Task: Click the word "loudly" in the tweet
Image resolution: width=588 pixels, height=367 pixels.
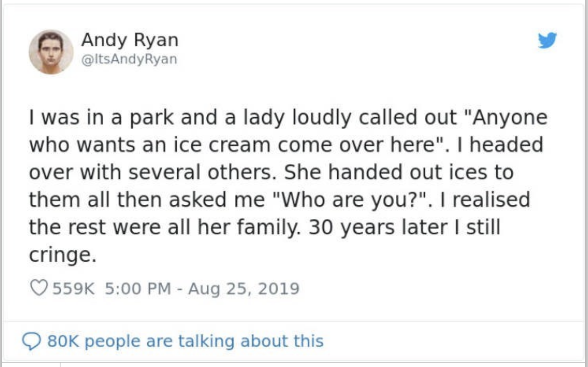Action: click(x=321, y=118)
